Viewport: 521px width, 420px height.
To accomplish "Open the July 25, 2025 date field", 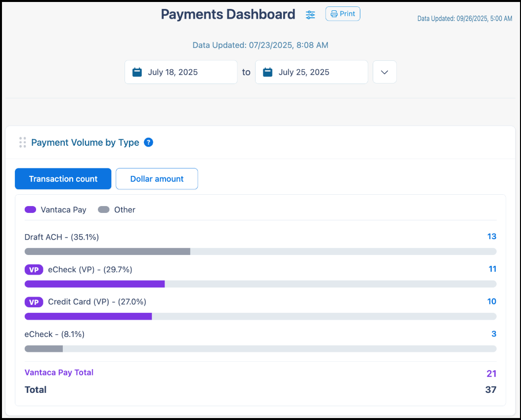I will pos(311,72).
